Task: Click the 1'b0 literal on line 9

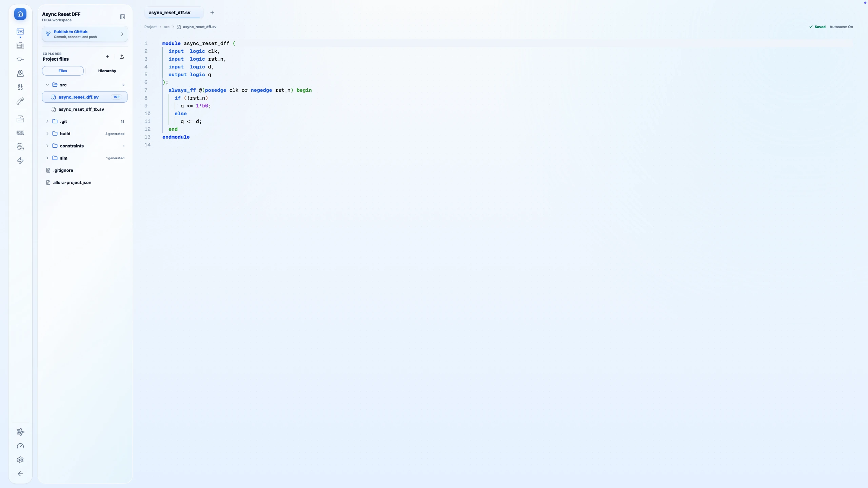Action: 202,106
